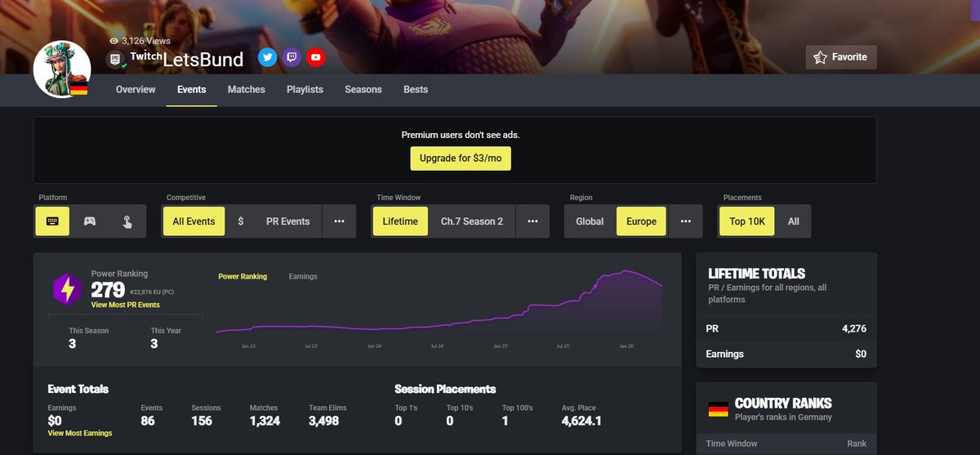980x455 pixels.
Task: Open View Most PR Events link
Action: [126, 305]
